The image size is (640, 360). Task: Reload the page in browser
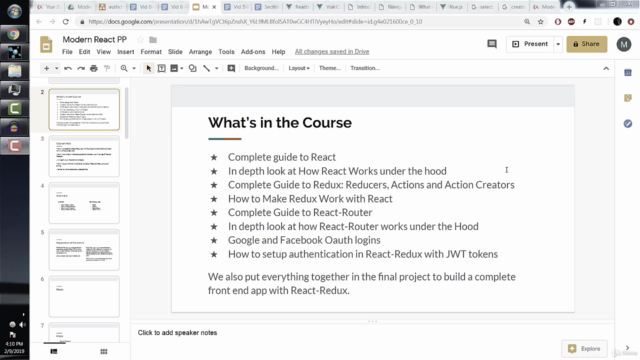[66, 22]
